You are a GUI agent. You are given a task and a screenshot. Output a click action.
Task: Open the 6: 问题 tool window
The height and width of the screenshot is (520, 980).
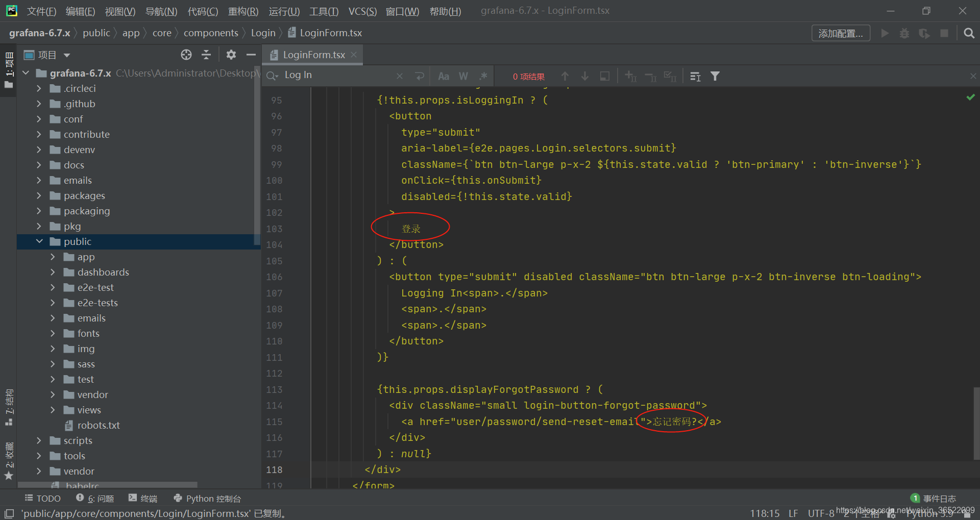(x=95, y=498)
